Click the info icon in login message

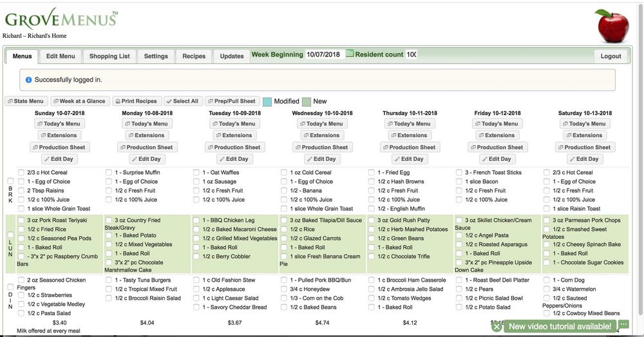pyautogui.click(x=28, y=80)
